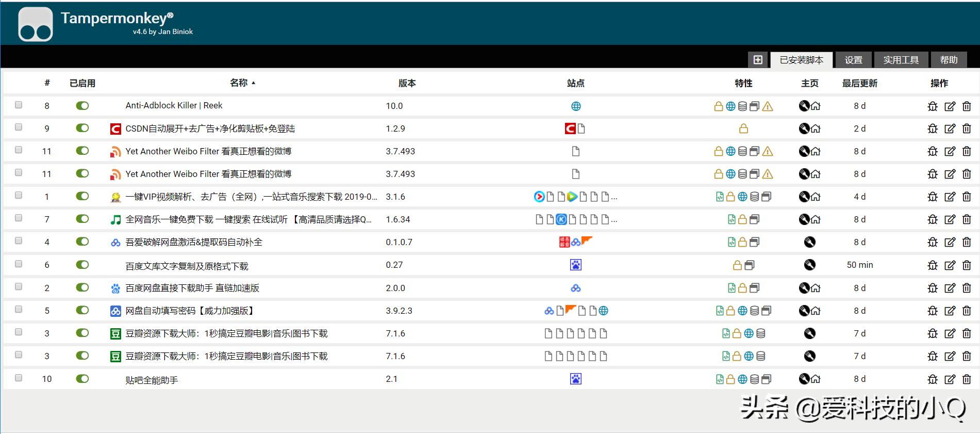The width and height of the screenshot is (980, 434).
Task: Click the Tampermonkey logo icon
Action: pyautogui.click(x=36, y=24)
